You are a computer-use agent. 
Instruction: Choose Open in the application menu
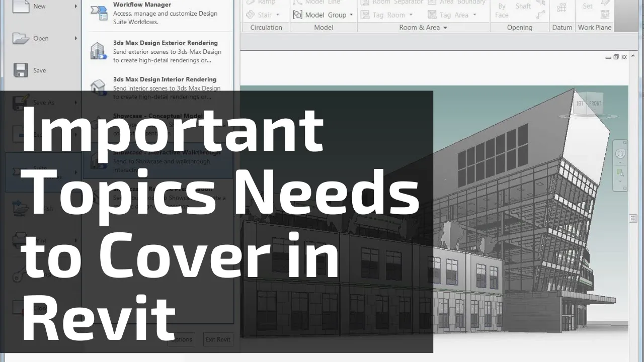point(43,38)
